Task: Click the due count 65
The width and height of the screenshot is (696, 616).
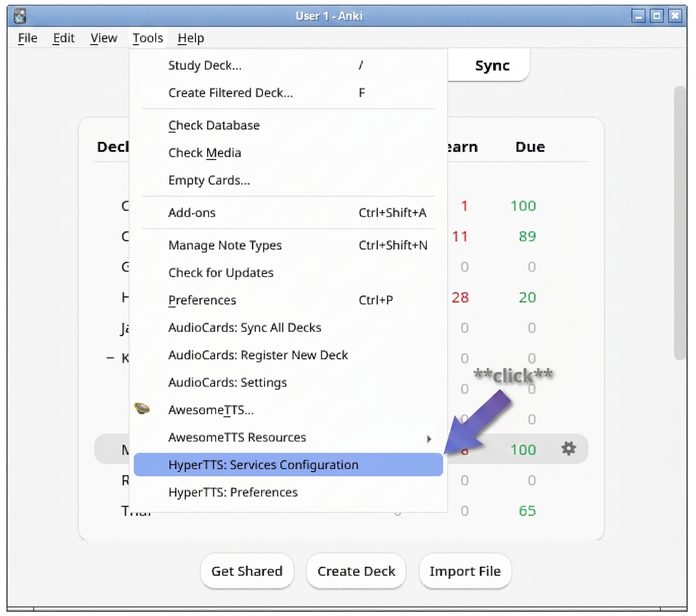Action: pos(527,511)
